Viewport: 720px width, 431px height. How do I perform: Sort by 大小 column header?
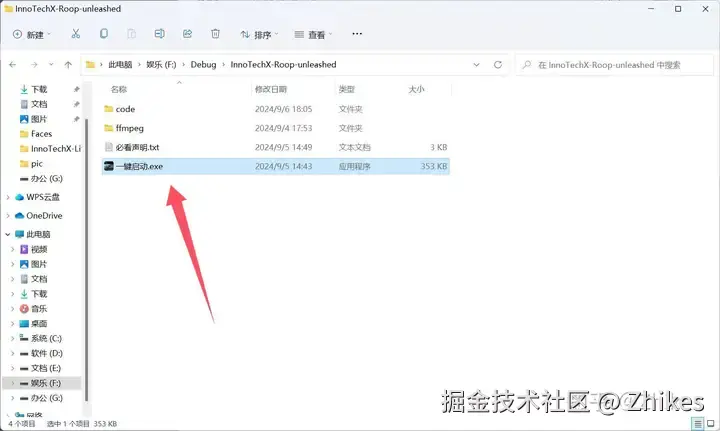tap(416, 90)
